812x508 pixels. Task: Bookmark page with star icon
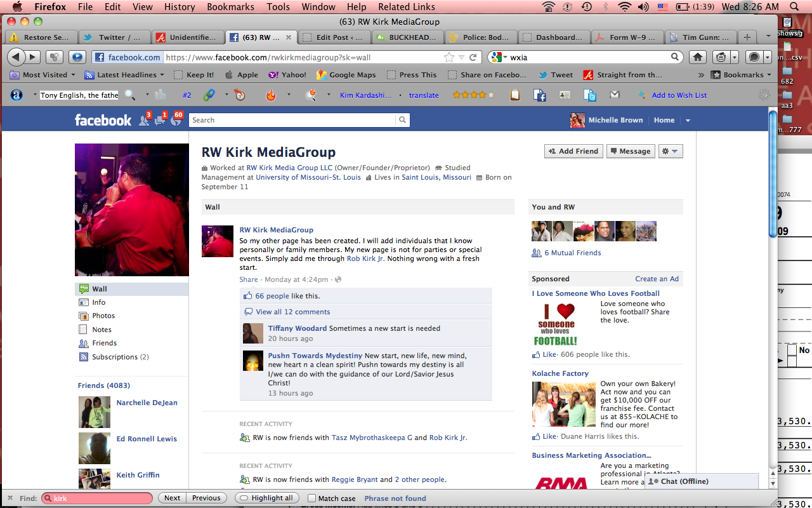tap(449, 57)
